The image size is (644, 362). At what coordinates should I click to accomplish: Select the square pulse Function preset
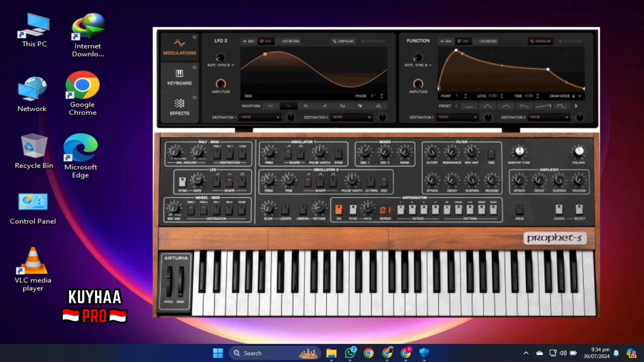[561, 106]
